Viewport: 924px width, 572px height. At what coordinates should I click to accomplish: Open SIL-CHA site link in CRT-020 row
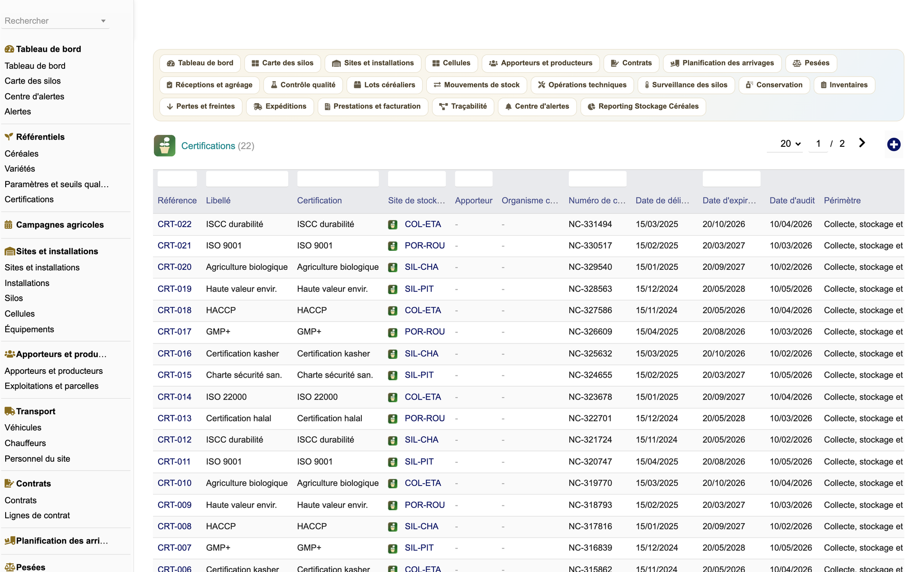coord(421,267)
